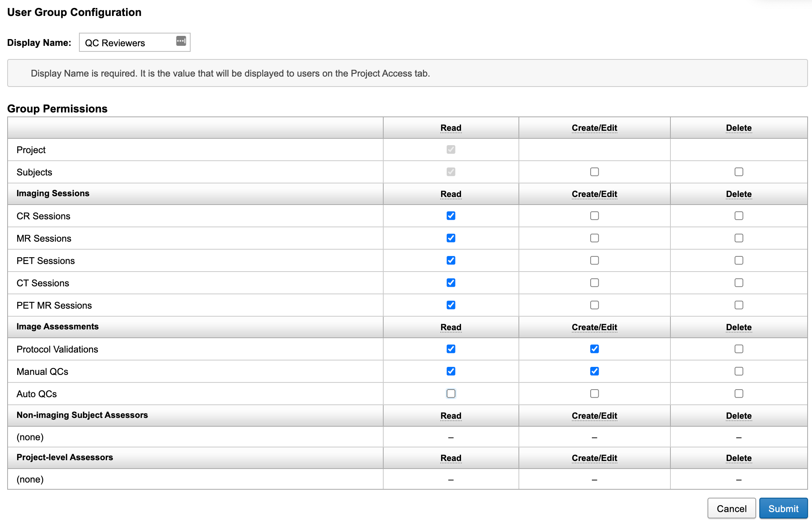Click Delete header in Project-level Assessors row
The image size is (812, 524).
739,458
